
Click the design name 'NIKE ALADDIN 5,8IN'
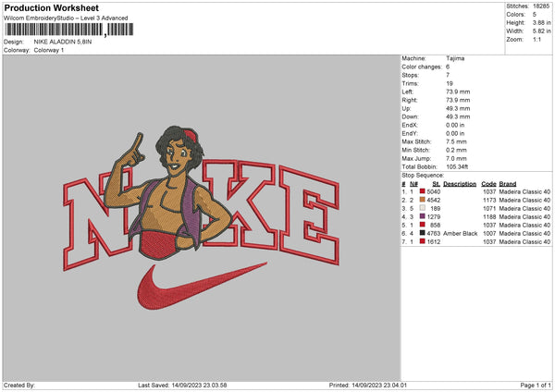[x=63, y=42]
